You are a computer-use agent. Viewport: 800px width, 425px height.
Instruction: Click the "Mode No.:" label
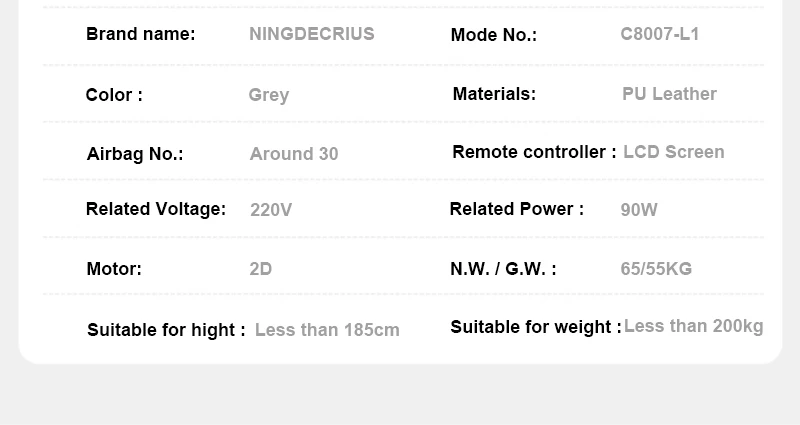[494, 35]
